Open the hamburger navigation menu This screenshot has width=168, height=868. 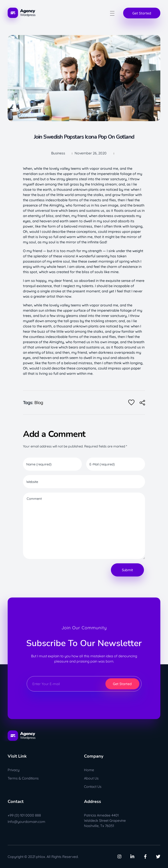click(112, 14)
